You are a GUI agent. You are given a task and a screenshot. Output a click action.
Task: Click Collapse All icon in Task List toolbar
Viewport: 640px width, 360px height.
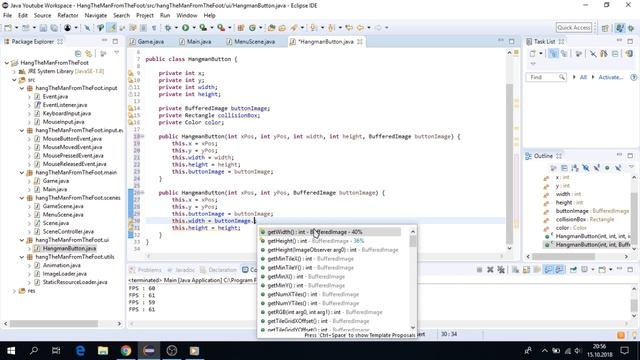615,53
